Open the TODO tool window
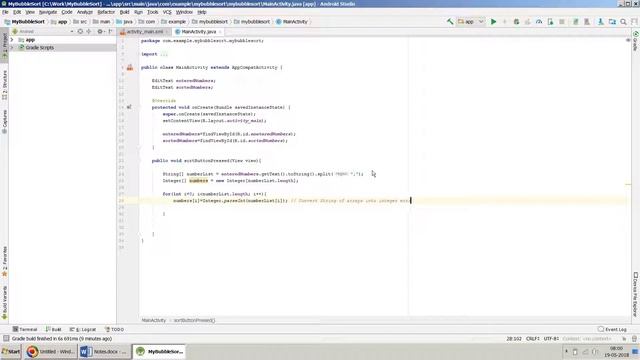This screenshot has width=640, height=360. [x=114, y=329]
